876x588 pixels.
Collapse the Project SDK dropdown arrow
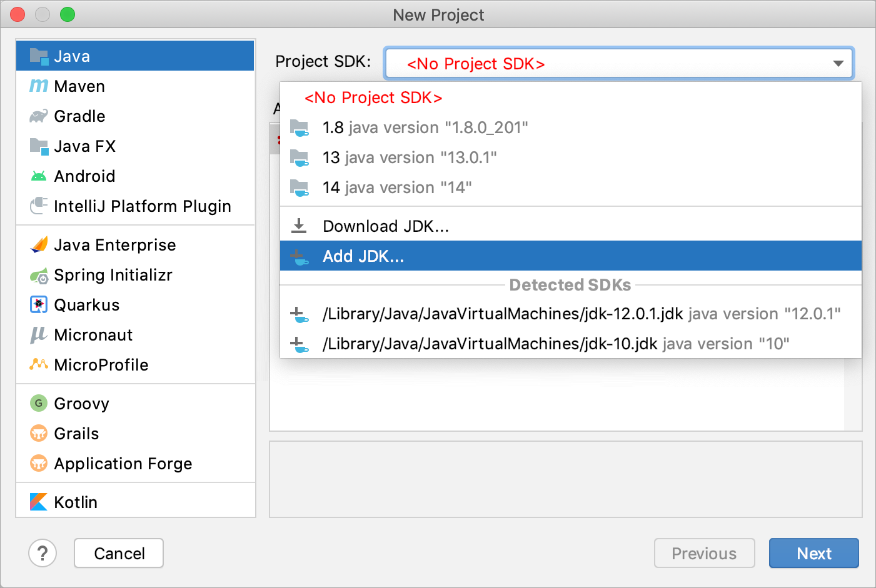(838, 64)
